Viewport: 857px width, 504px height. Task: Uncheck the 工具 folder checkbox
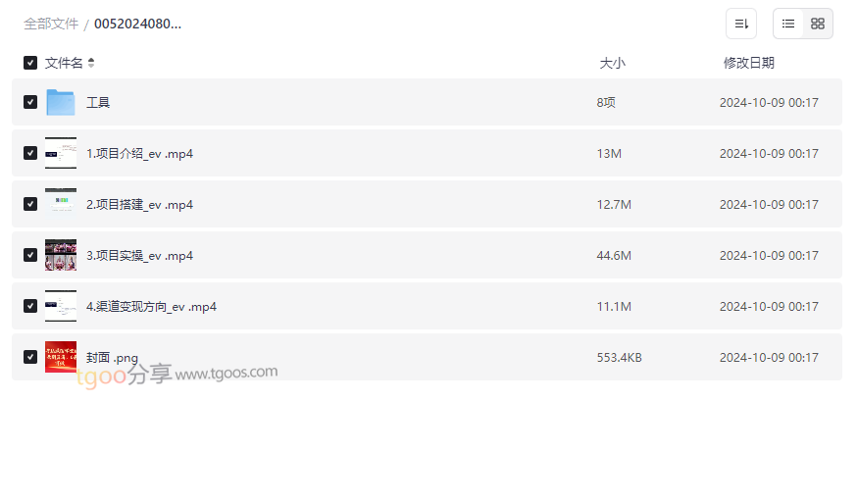click(x=30, y=102)
